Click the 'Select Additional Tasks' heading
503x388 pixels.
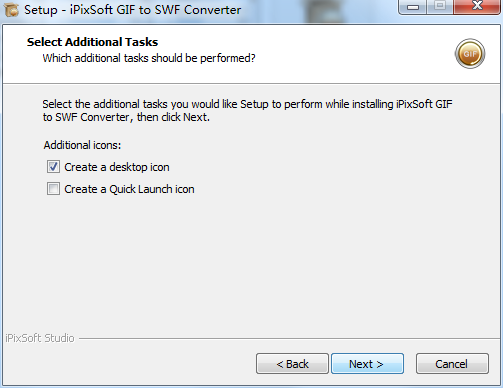click(92, 42)
